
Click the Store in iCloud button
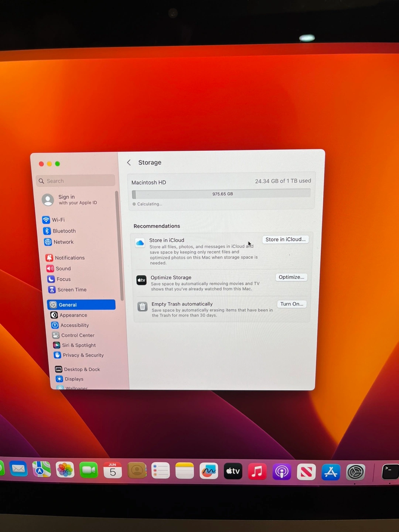(285, 239)
